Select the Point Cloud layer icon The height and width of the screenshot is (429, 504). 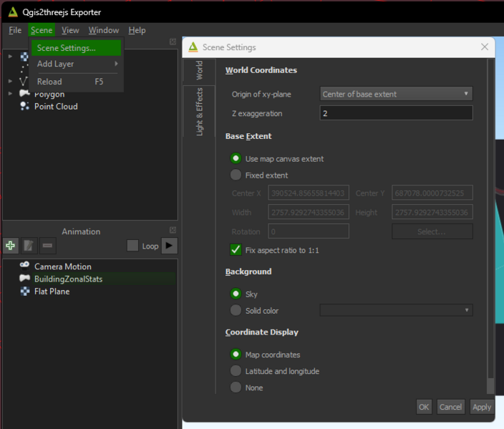point(25,107)
